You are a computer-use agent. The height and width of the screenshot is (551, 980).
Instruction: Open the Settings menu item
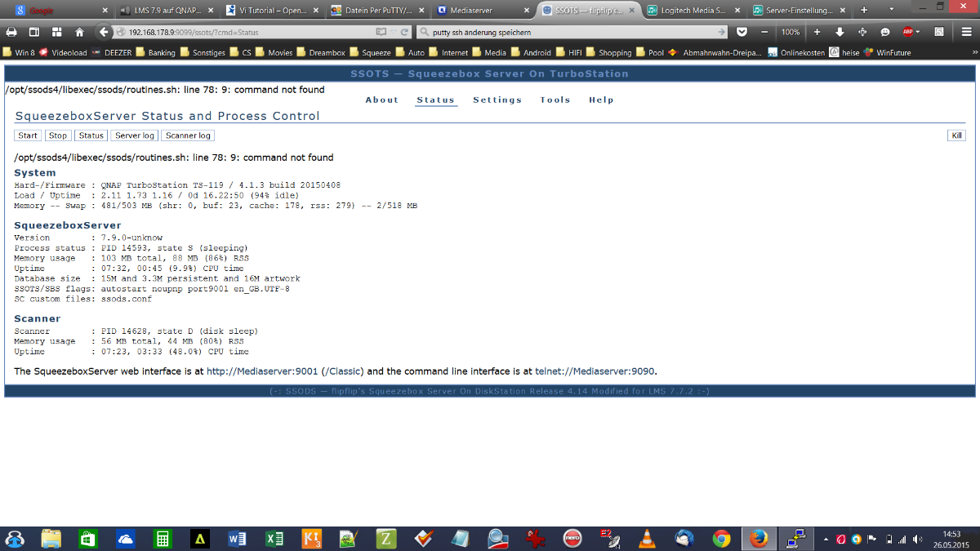[x=497, y=100]
